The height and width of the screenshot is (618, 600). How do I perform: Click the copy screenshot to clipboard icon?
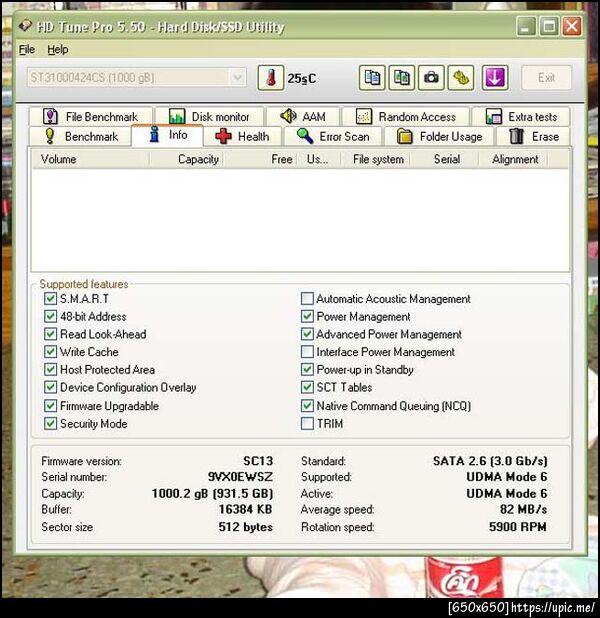point(401,78)
